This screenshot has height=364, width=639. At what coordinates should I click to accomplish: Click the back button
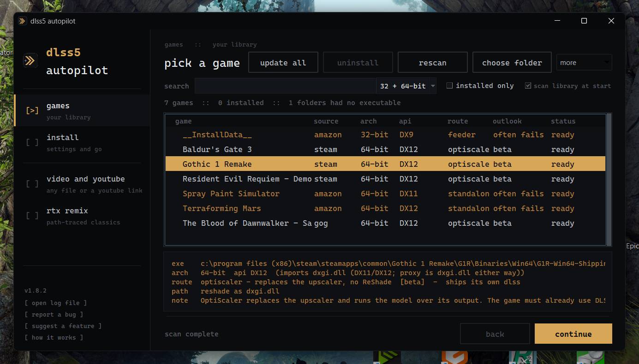495,334
